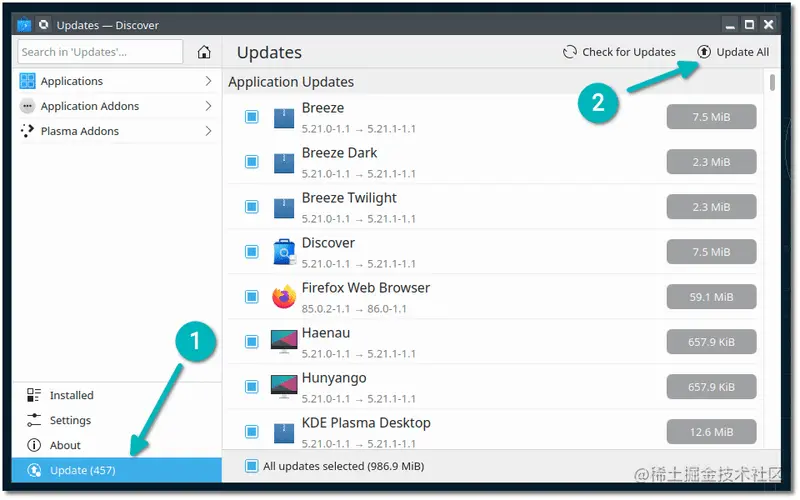Click the Discover app icon in title bar
The width and height of the screenshot is (800, 500).
click(x=24, y=24)
